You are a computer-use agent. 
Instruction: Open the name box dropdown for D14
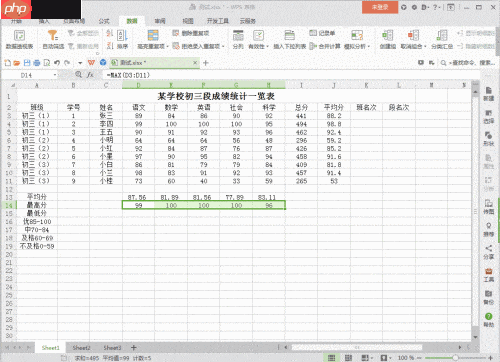(55, 75)
